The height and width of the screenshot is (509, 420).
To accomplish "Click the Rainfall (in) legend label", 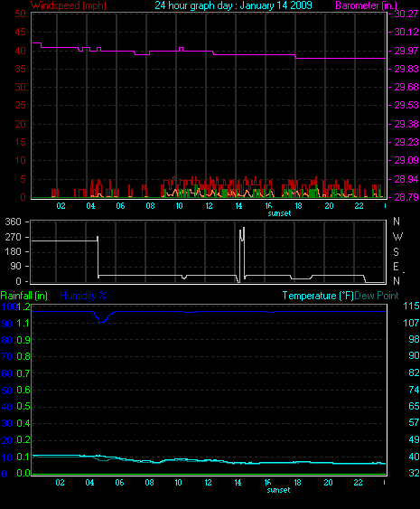I will (24, 296).
